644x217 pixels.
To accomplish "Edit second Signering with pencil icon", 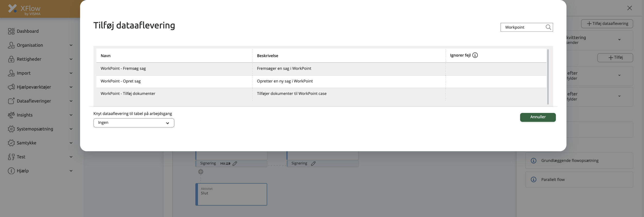I will 313,164.
